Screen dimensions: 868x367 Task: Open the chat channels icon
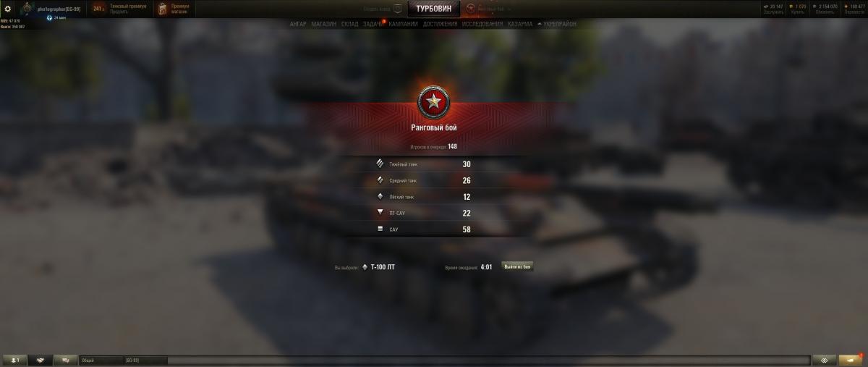[66, 360]
